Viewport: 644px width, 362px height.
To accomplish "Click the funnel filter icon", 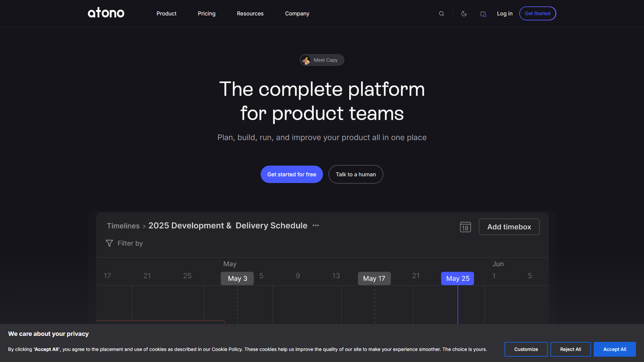I will point(109,243).
